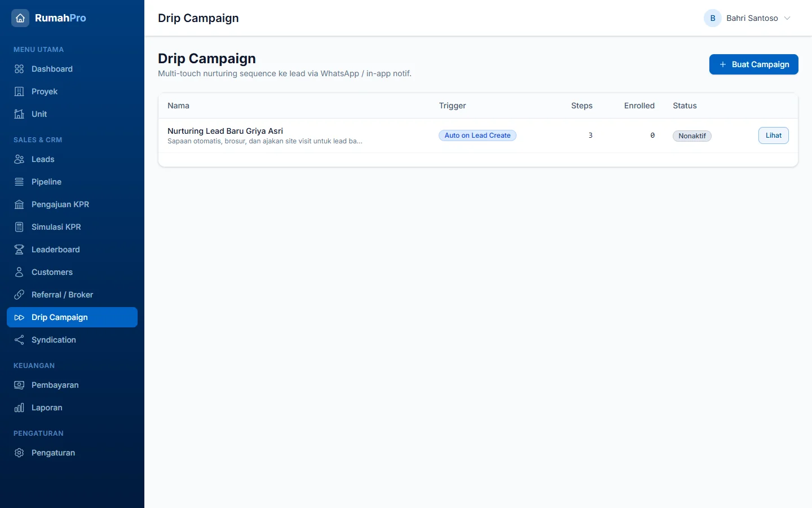812x508 pixels.
Task: Click the Leaderboard trophy icon
Action: [19, 249]
